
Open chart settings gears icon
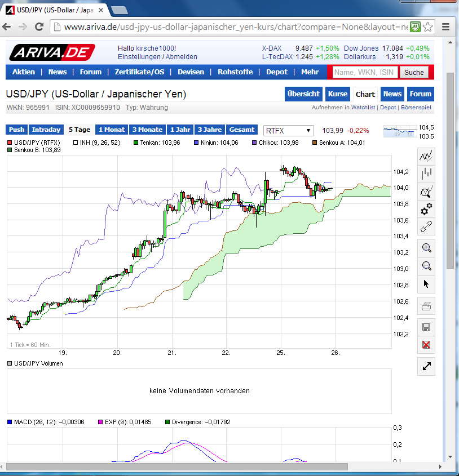pos(426,209)
